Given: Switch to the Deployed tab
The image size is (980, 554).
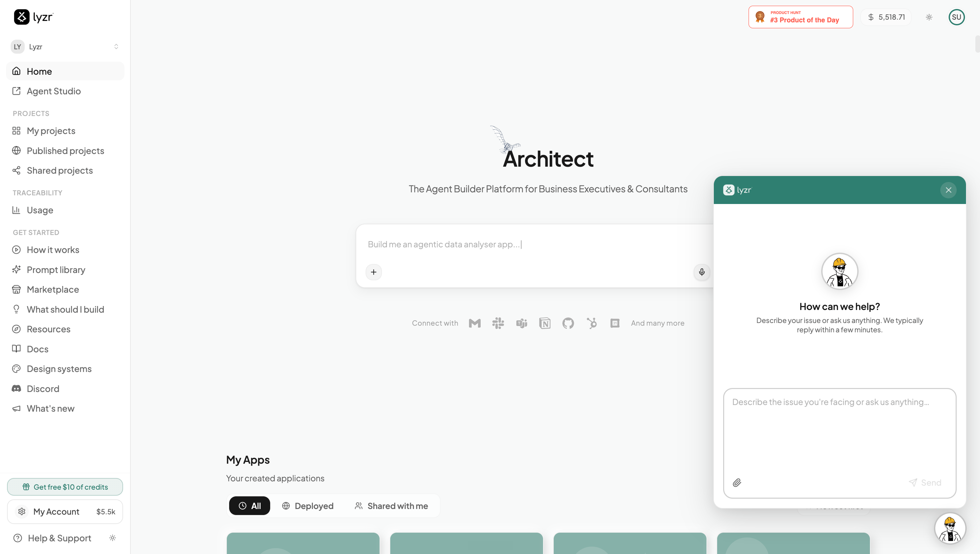Looking at the screenshot, I should coord(308,506).
